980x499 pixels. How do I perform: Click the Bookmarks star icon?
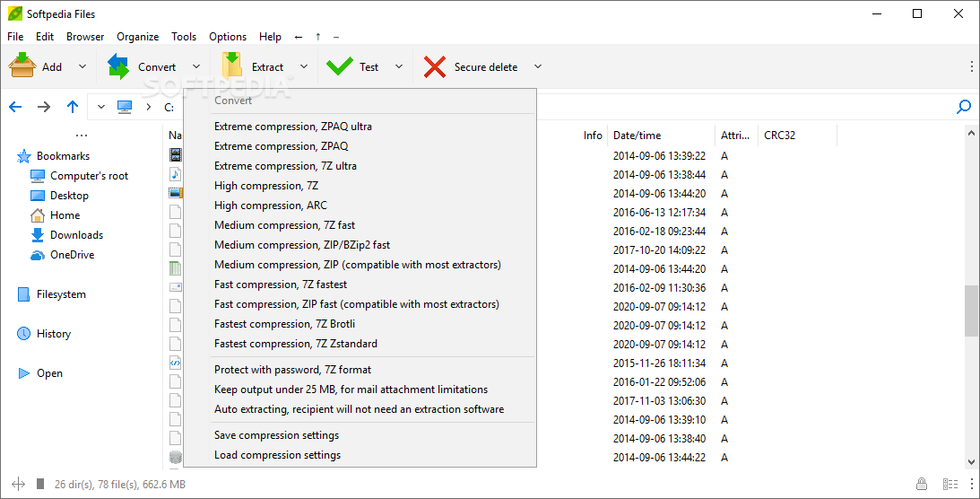coord(23,156)
